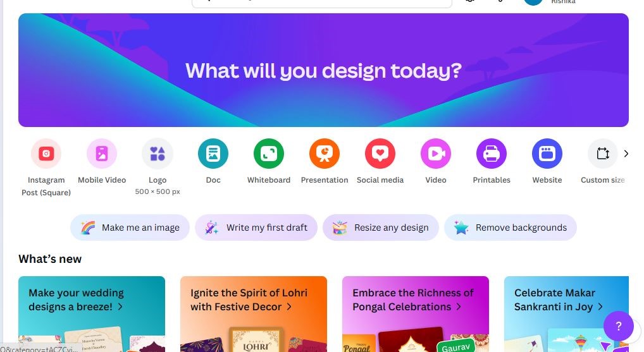Select Write my first draft

coord(256,228)
